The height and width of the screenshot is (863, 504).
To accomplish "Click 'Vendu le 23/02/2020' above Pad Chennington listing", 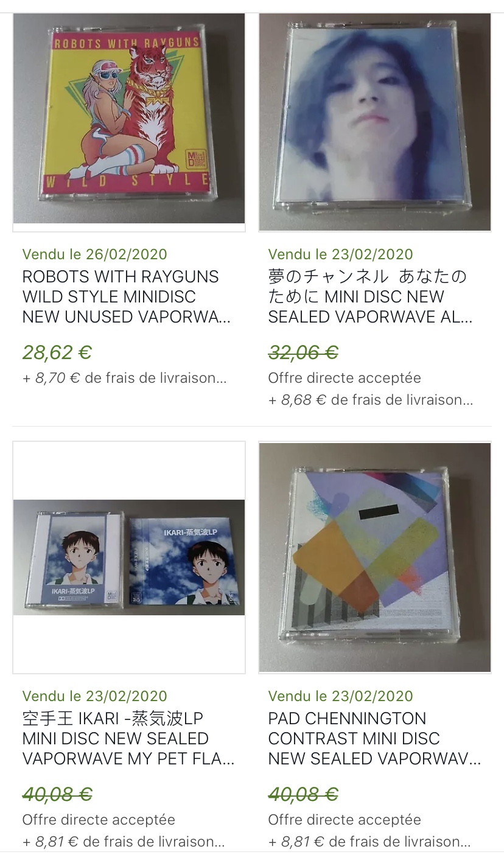I will [x=341, y=696].
